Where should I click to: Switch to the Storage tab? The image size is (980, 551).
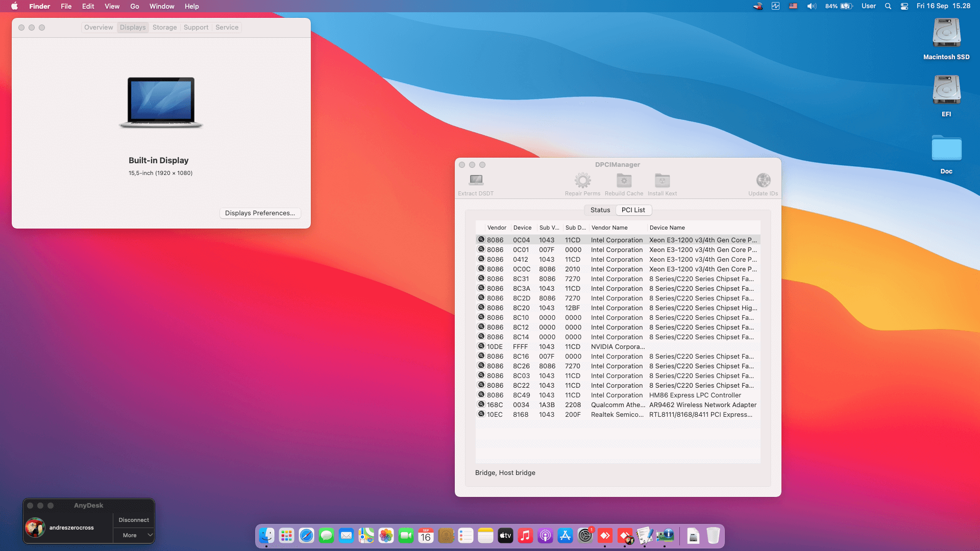click(164, 28)
